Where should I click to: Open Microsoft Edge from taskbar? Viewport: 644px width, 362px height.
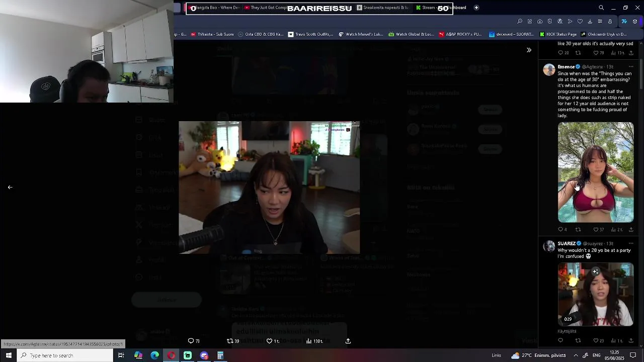point(154,355)
